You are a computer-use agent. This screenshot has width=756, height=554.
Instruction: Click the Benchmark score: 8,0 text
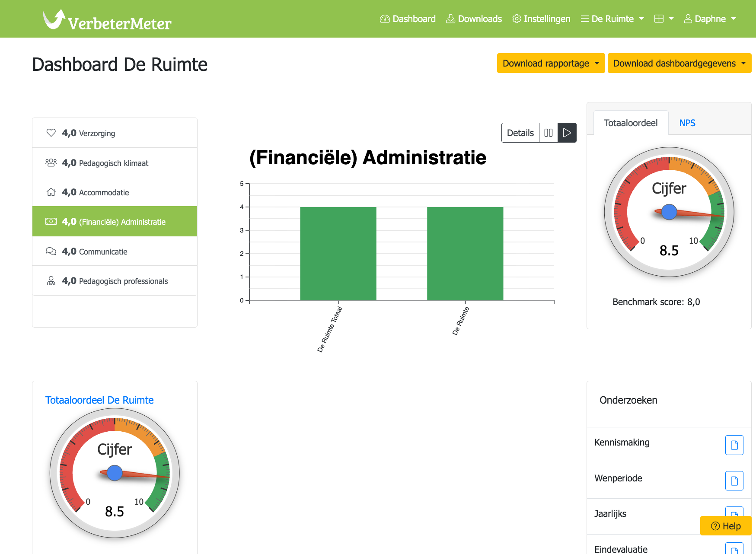click(656, 302)
